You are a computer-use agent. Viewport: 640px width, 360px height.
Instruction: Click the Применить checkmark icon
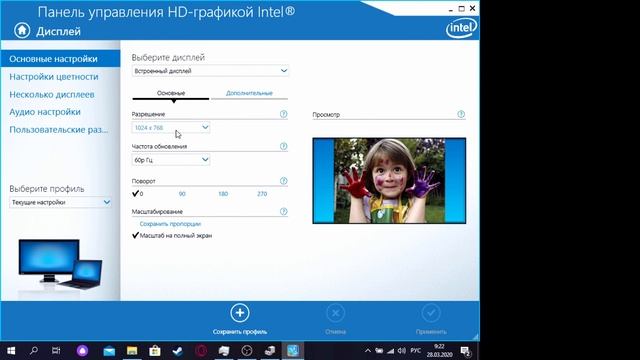tap(431, 313)
